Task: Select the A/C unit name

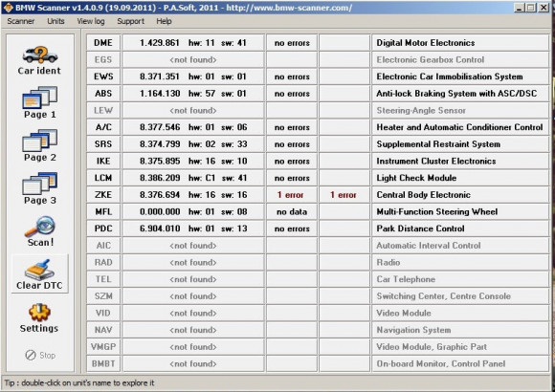Action: (x=103, y=127)
